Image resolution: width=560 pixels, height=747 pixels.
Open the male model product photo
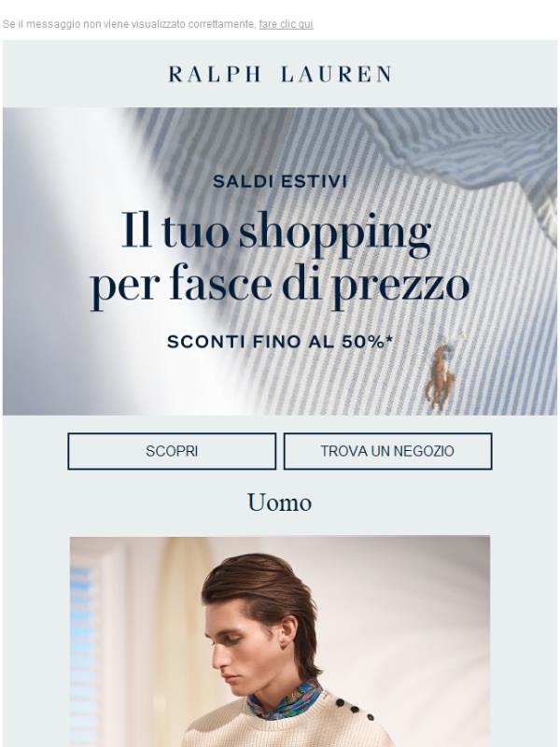coord(280,641)
